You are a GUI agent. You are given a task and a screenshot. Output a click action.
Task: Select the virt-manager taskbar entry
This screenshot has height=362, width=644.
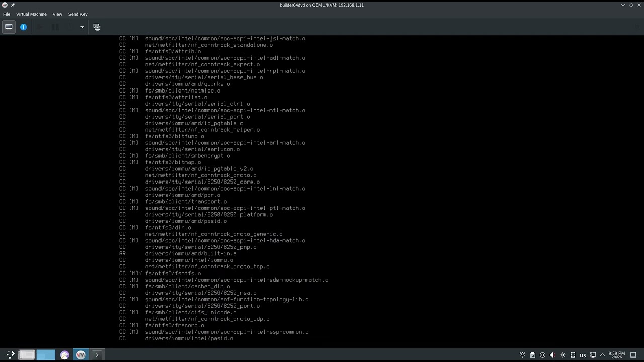(80, 355)
